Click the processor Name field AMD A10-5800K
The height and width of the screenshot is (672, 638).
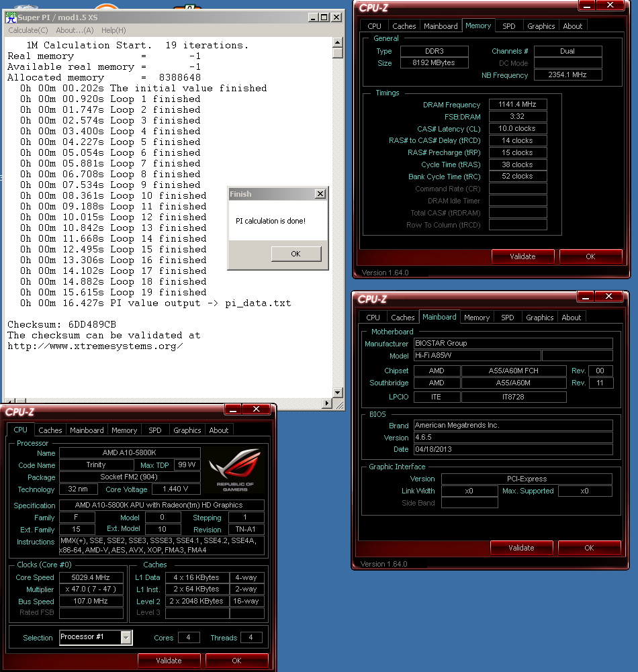tap(130, 452)
